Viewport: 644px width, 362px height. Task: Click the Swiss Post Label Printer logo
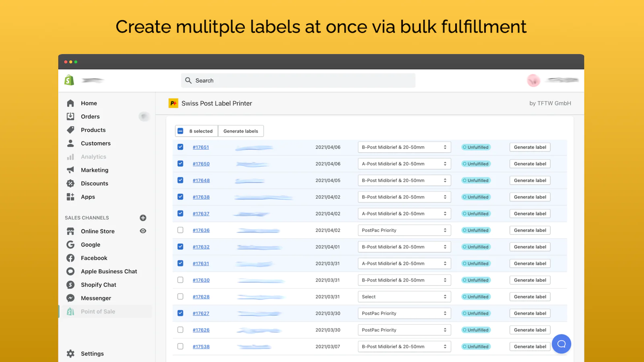[x=173, y=103]
